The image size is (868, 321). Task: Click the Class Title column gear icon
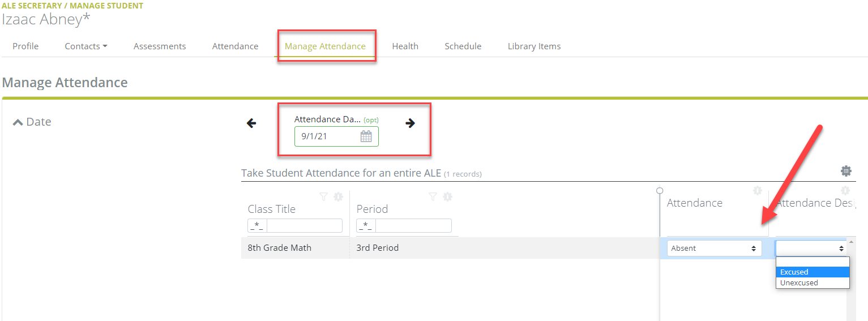[338, 196]
